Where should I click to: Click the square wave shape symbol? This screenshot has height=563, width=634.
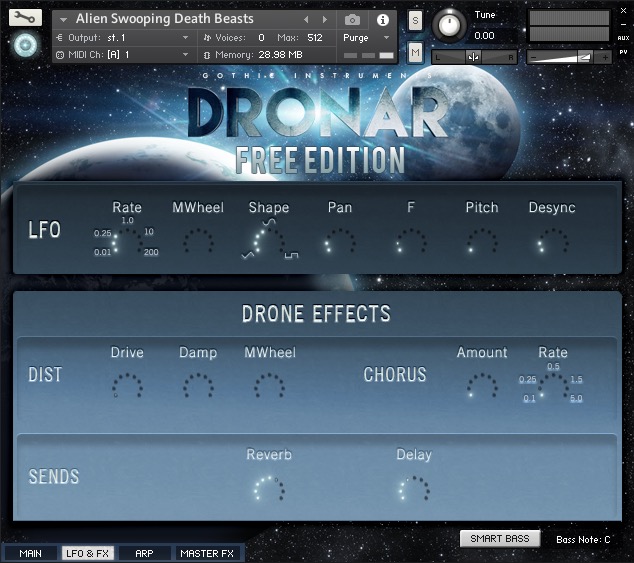292,255
